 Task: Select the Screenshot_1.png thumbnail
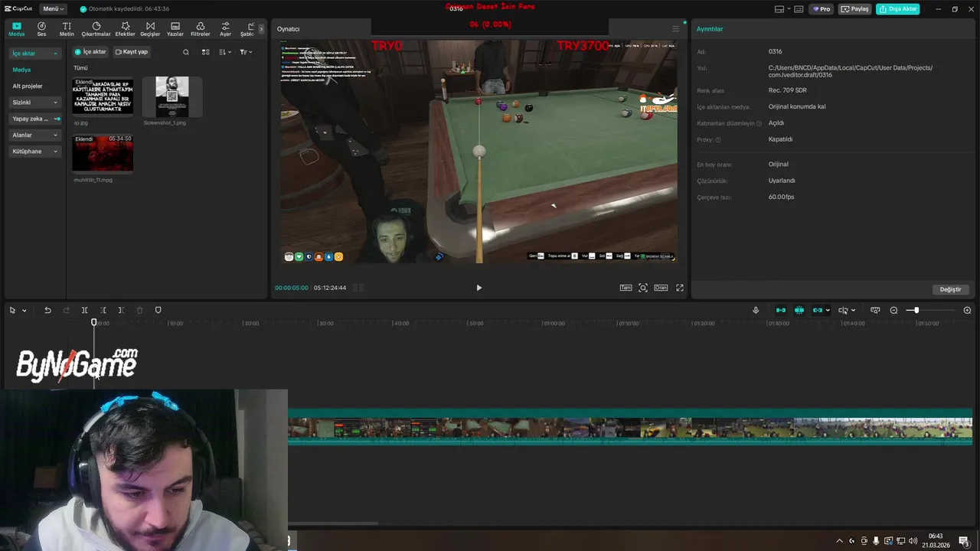172,96
